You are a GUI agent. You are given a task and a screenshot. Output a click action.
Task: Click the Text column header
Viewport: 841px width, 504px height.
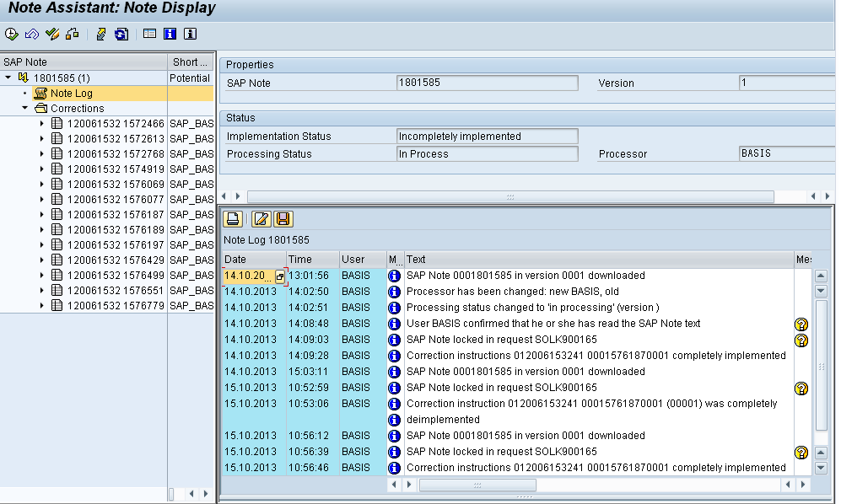599,260
